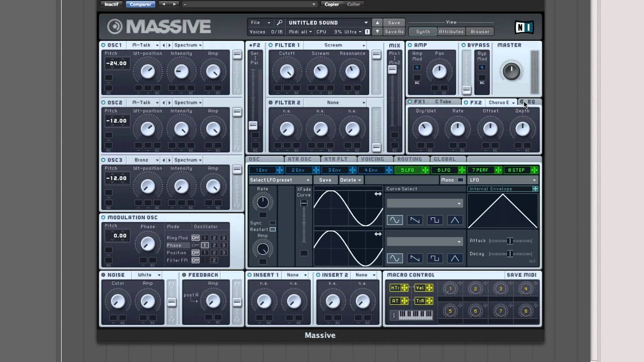Enable the Feedback section power button
The width and height of the screenshot is (644, 362).
pyautogui.click(x=184, y=275)
